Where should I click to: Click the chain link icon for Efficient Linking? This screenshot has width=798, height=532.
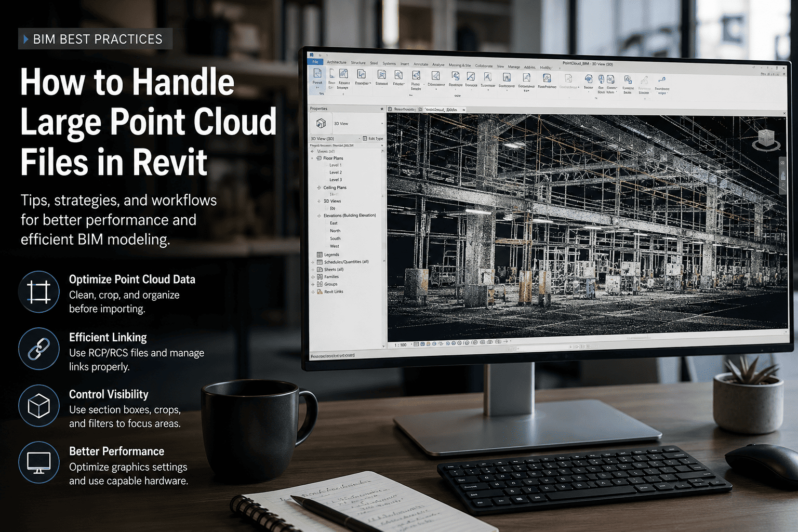(x=39, y=349)
